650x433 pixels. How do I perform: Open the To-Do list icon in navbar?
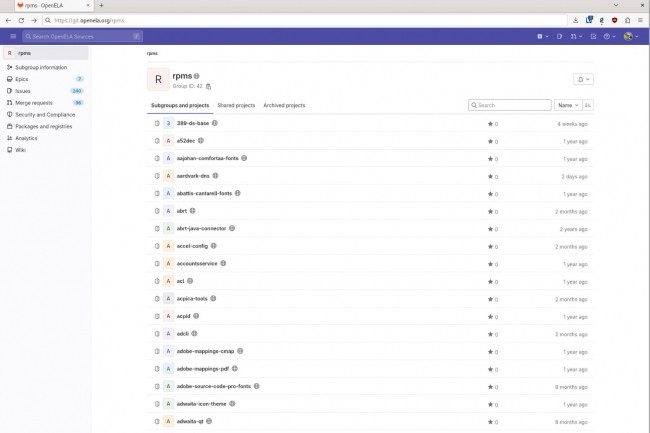coord(591,36)
